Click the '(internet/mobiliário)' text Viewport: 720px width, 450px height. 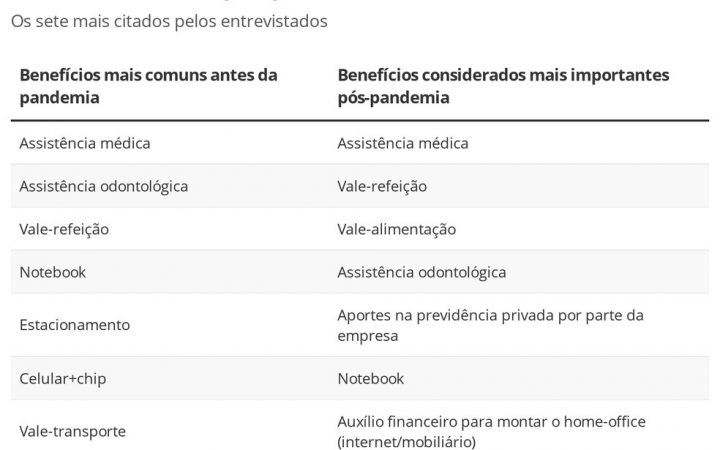click(405, 442)
